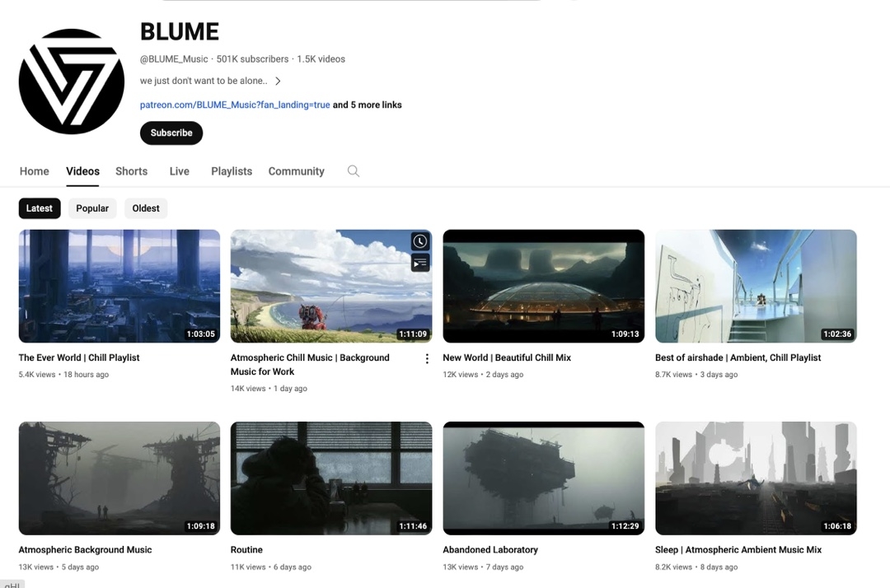Click title 'The Ever World | Chill Playlist'
Viewport: 890px width, 588px height.
pos(79,357)
